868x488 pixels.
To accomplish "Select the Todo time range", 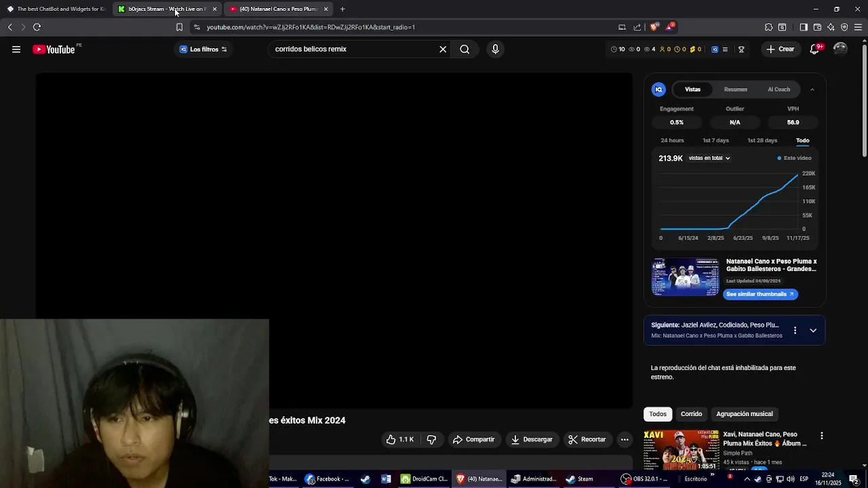I will point(802,140).
